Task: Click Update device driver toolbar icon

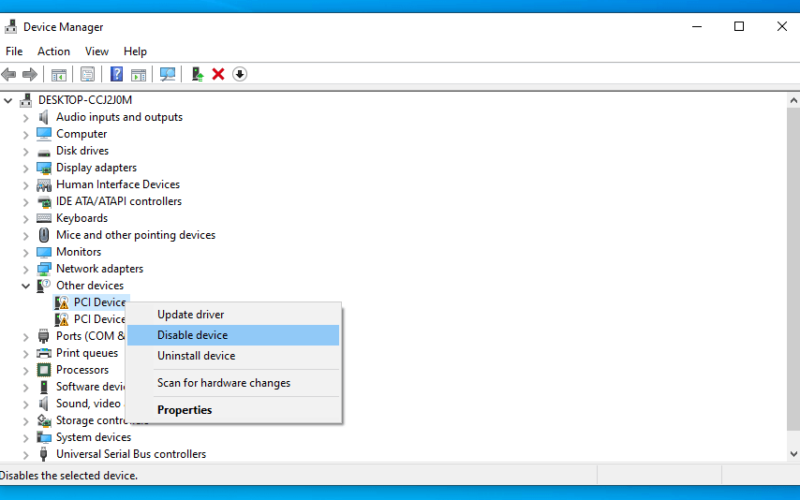Action: [x=197, y=74]
